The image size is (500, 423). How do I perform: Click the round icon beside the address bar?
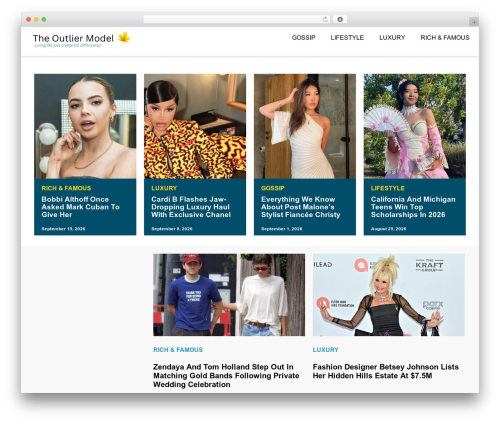pyautogui.click(x=340, y=20)
